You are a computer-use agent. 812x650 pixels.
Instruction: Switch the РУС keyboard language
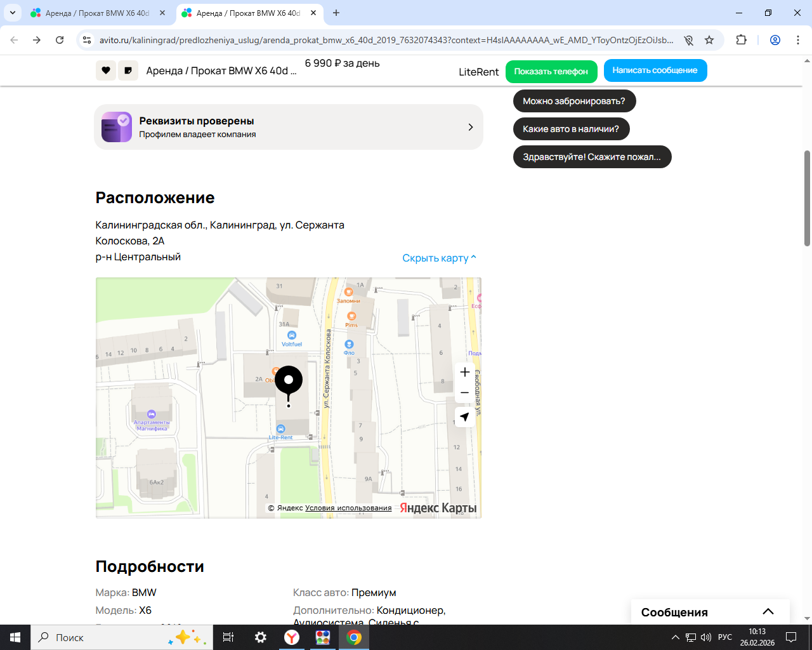point(725,637)
